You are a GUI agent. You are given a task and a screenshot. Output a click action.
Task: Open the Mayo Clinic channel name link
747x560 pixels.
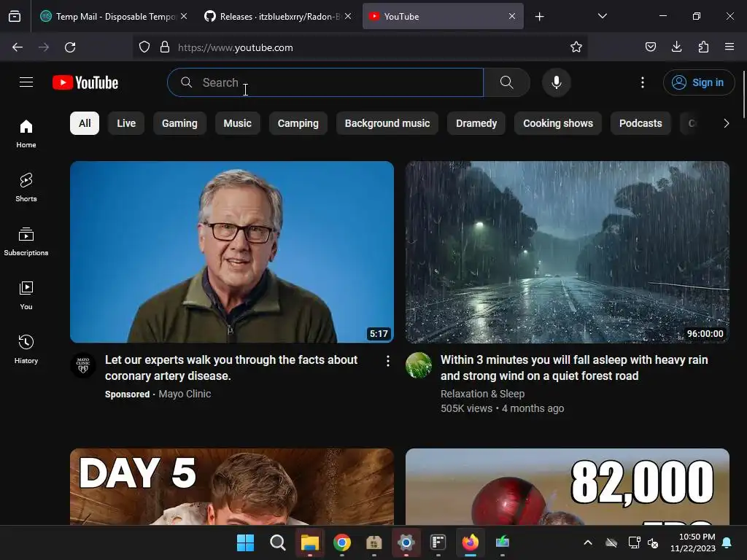(185, 394)
